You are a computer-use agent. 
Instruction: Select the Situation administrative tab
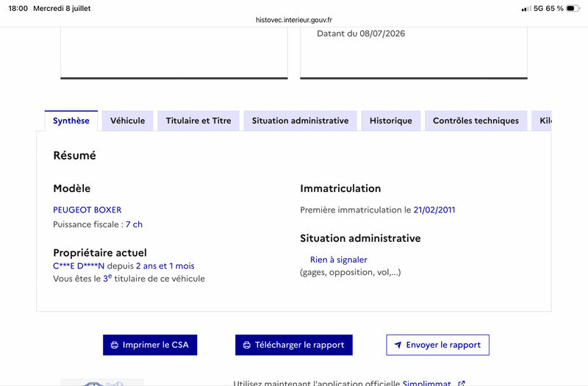point(301,121)
